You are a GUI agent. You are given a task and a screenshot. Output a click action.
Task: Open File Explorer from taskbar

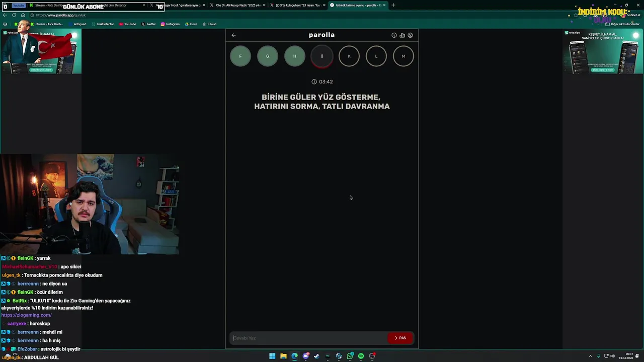pyautogui.click(x=283, y=356)
